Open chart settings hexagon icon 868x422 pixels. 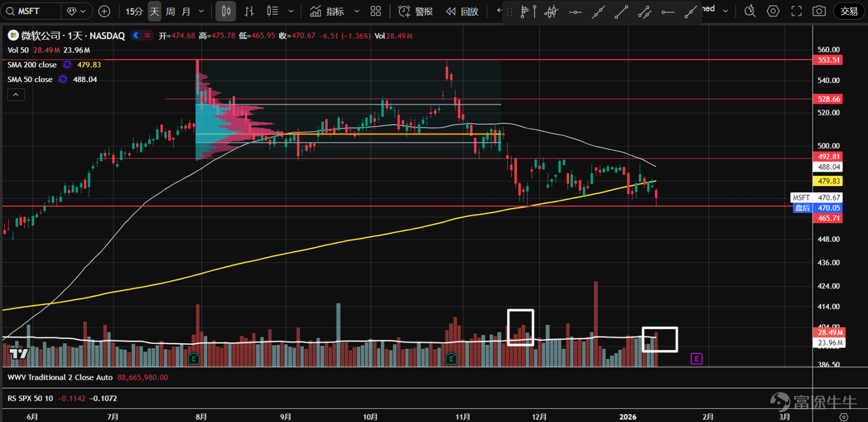point(773,11)
